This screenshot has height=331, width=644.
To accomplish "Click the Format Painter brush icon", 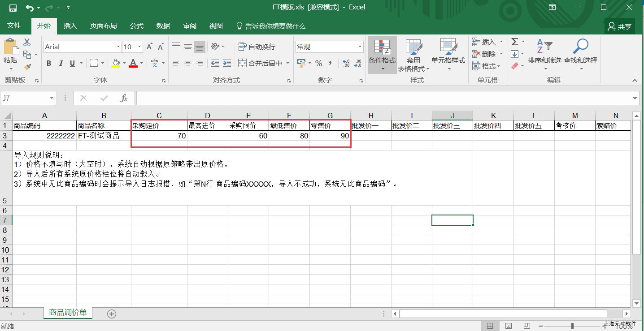I will pyautogui.click(x=27, y=67).
